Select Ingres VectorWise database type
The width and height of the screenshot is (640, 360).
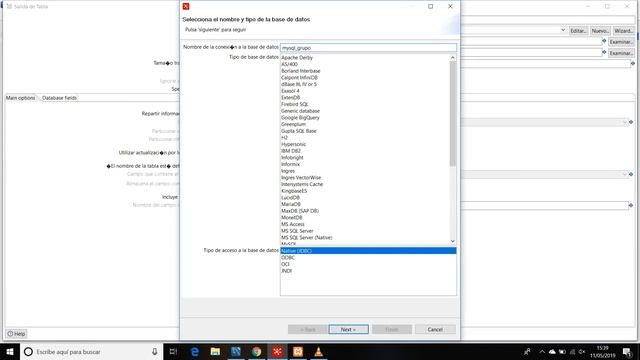pyautogui.click(x=301, y=178)
